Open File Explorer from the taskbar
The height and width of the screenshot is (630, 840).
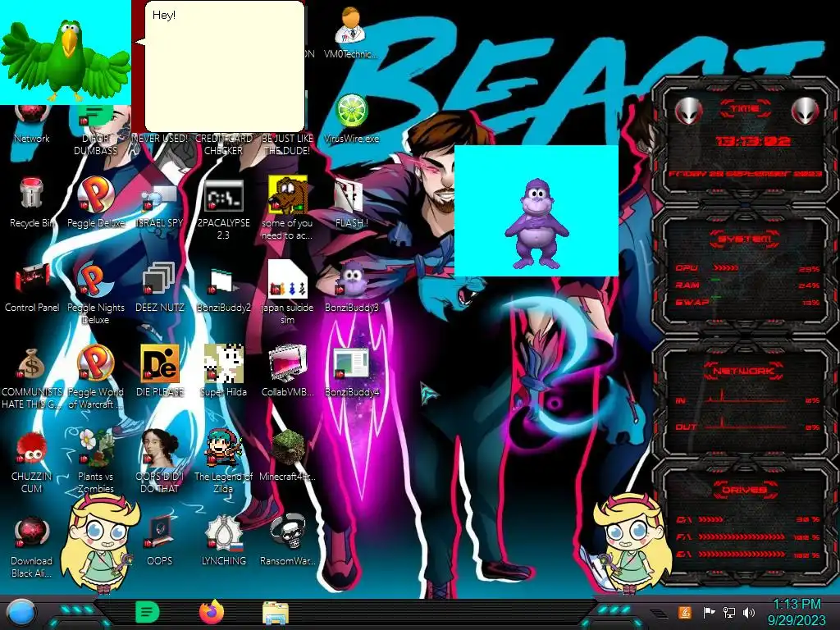pos(276,614)
